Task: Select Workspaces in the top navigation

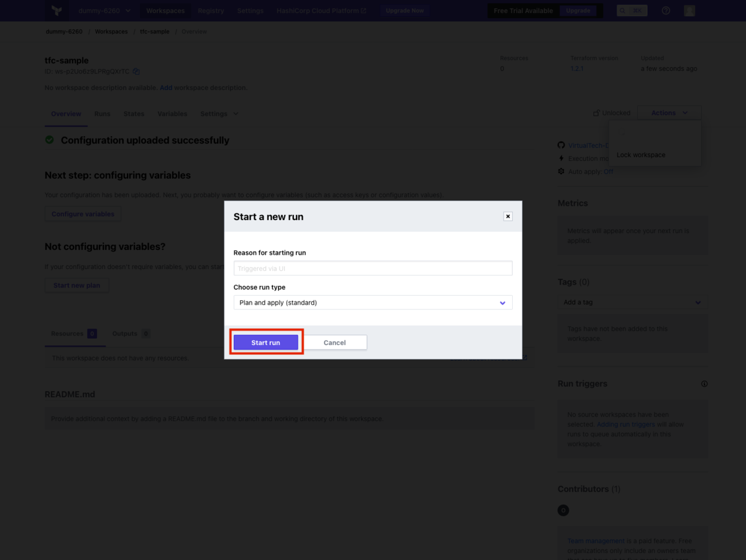Action: (x=165, y=11)
